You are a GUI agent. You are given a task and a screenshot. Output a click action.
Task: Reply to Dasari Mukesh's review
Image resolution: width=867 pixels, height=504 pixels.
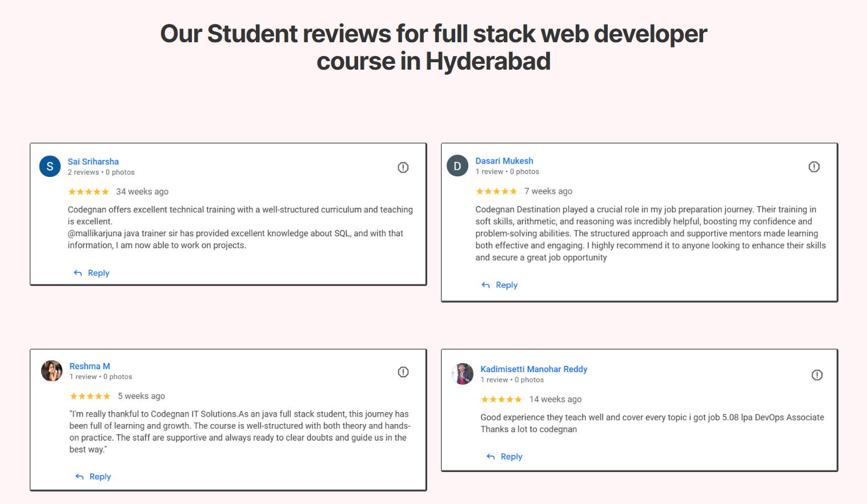tap(500, 285)
